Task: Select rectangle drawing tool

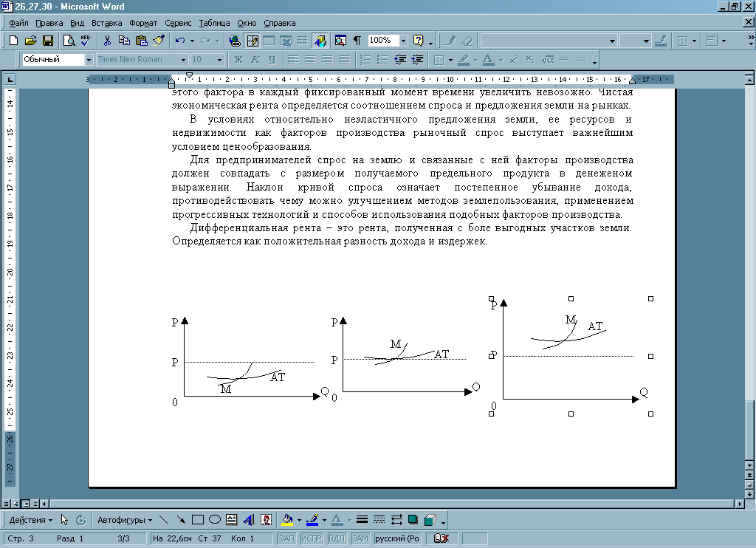Action: coord(198,520)
